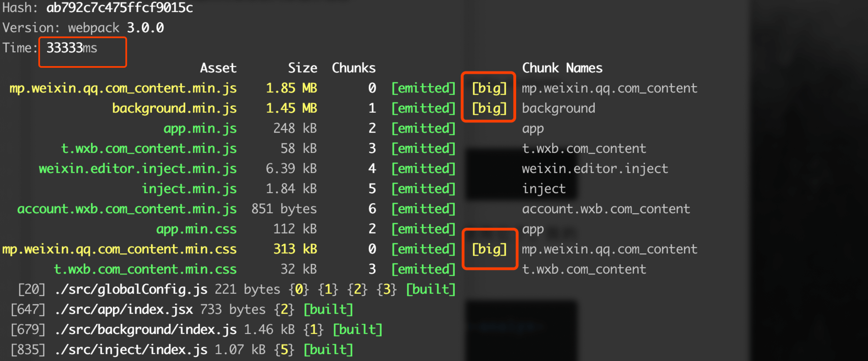Click the [big] flag on the 313 kB row
Screen dimensions: 868x361
coord(489,249)
